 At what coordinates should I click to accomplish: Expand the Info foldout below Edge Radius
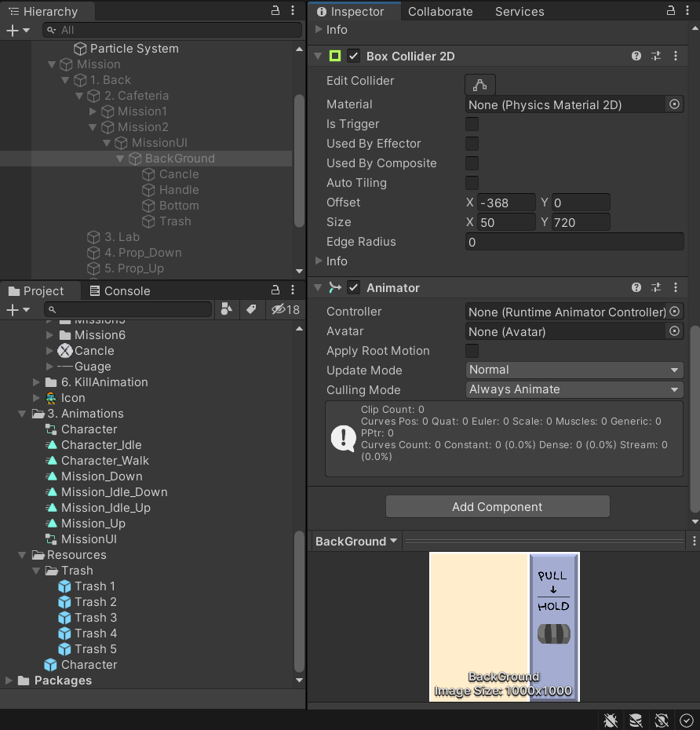coord(319,261)
